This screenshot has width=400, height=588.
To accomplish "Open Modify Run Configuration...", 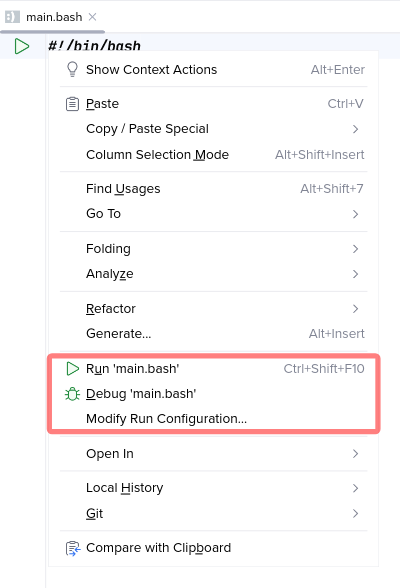I will pyautogui.click(x=213, y=418).
